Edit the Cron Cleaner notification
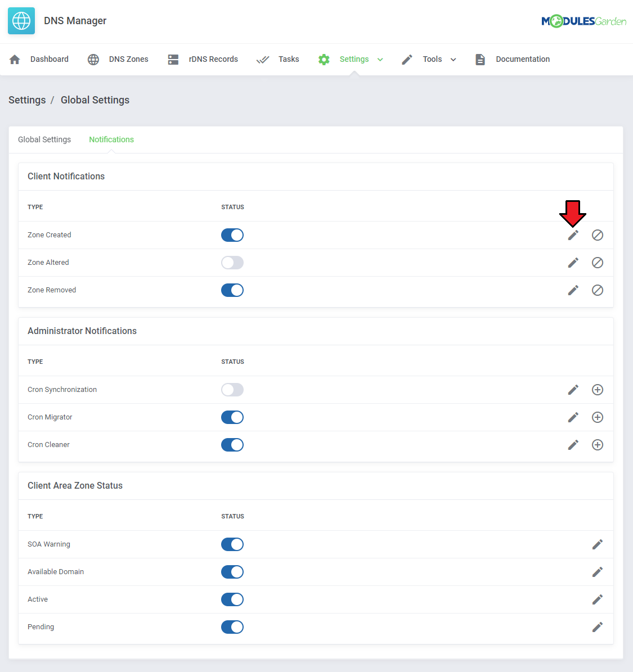633x672 pixels. coord(573,445)
